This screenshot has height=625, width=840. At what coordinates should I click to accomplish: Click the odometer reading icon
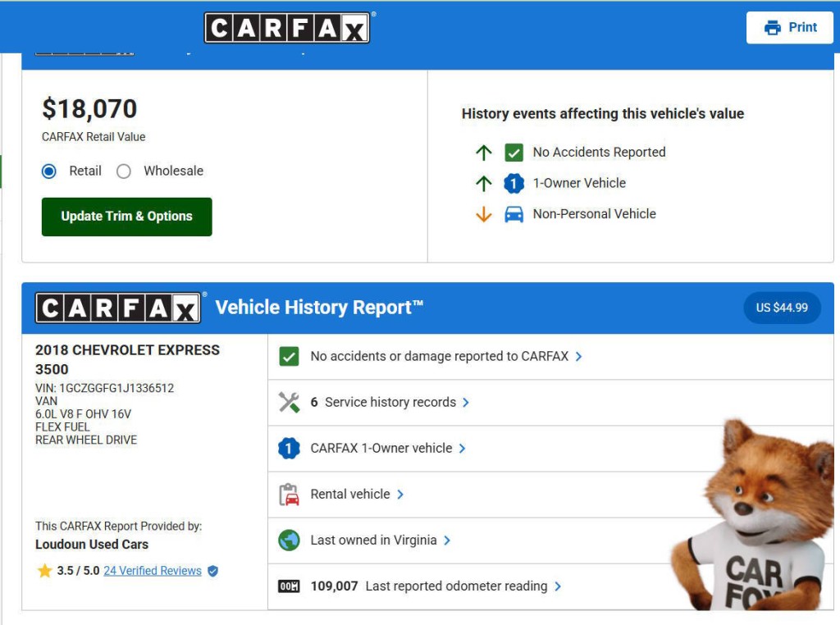287,586
